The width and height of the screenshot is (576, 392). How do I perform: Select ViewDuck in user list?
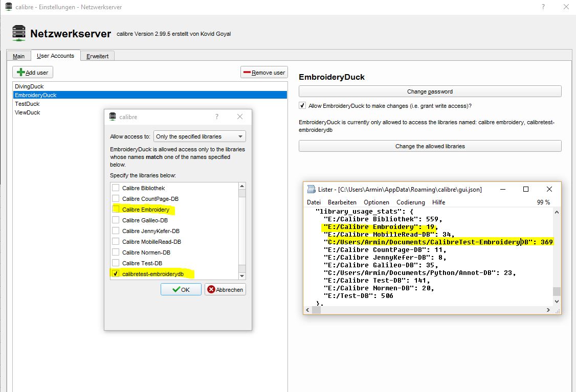pos(150,112)
